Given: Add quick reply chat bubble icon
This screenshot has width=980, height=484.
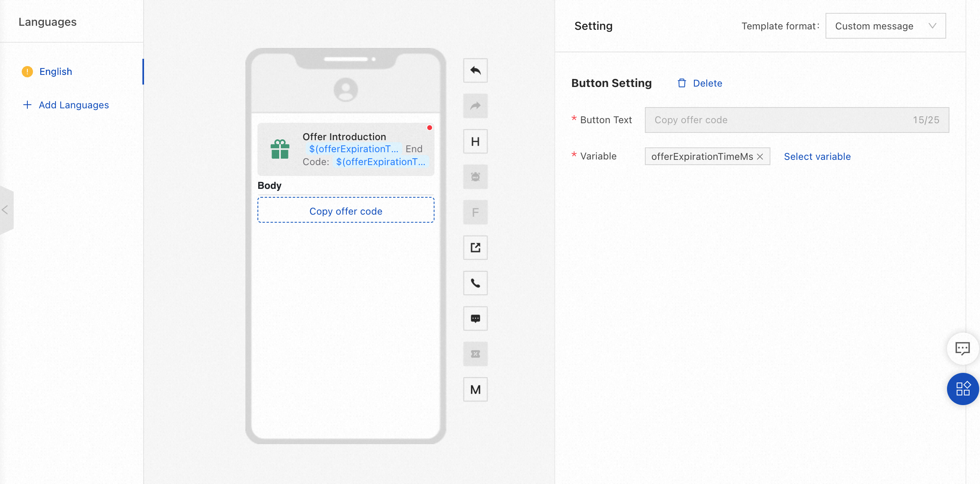Looking at the screenshot, I should click(475, 319).
